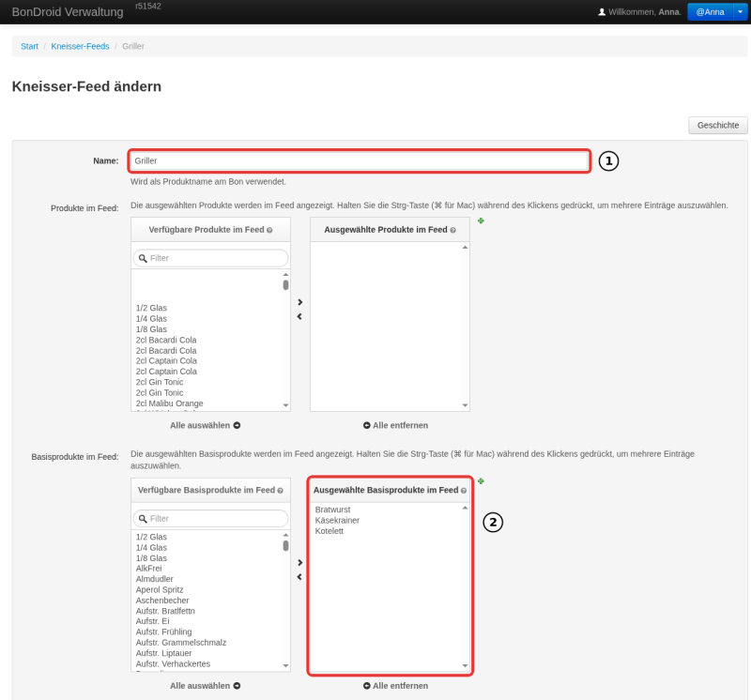Click the base product Filter search box

[x=210, y=519]
